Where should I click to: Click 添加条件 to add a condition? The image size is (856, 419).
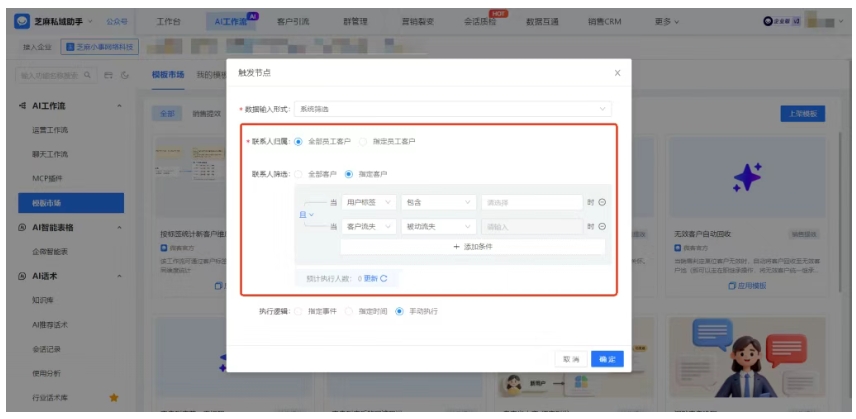(x=473, y=247)
